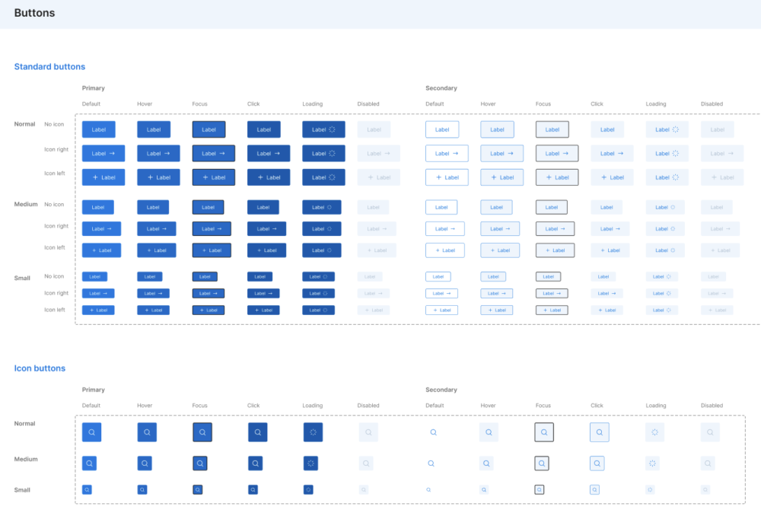Click Secondary Normal Disabled search icon button

click(710, 432)
